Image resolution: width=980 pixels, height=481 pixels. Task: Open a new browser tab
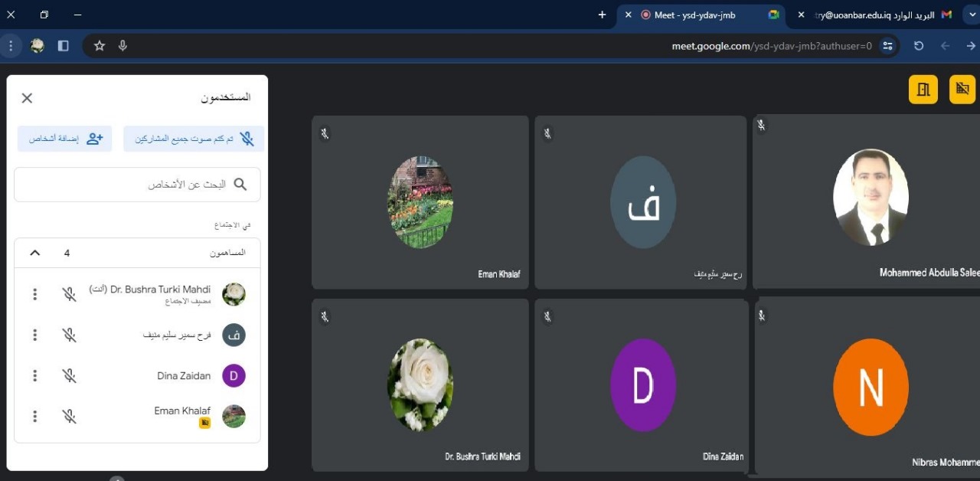602,15
